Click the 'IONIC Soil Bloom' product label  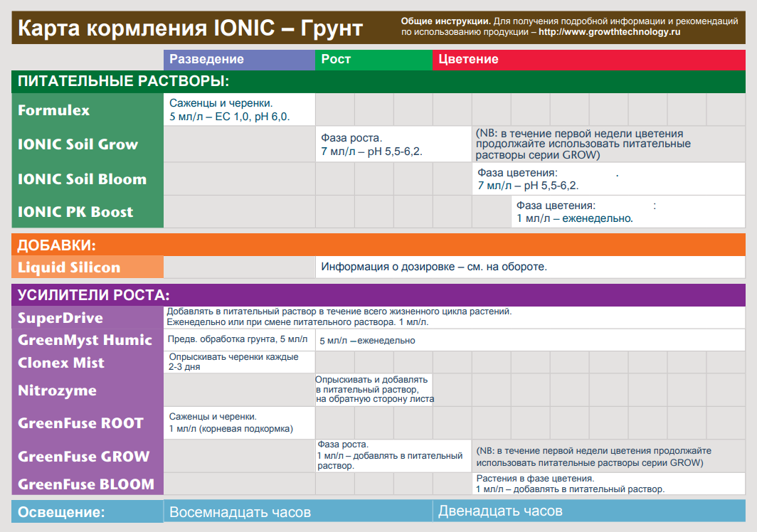click(82, 179)
